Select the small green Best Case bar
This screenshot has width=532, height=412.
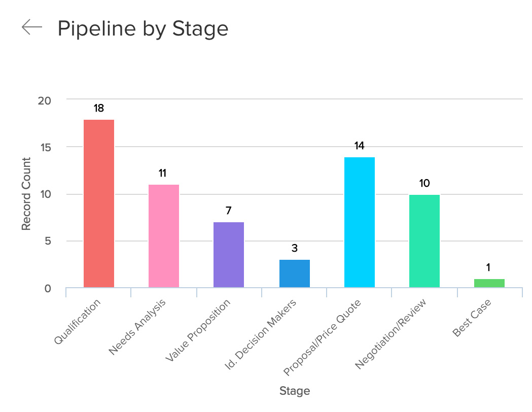(489, 283)
